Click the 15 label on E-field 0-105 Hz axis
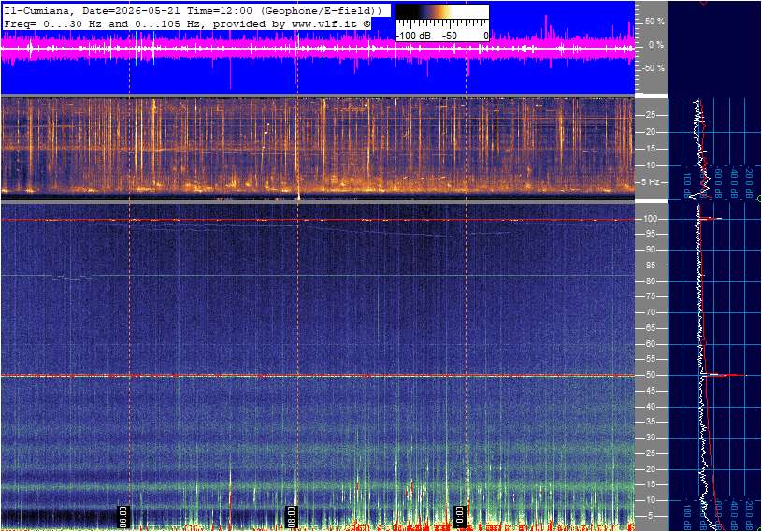 click(x=650, y=485)
